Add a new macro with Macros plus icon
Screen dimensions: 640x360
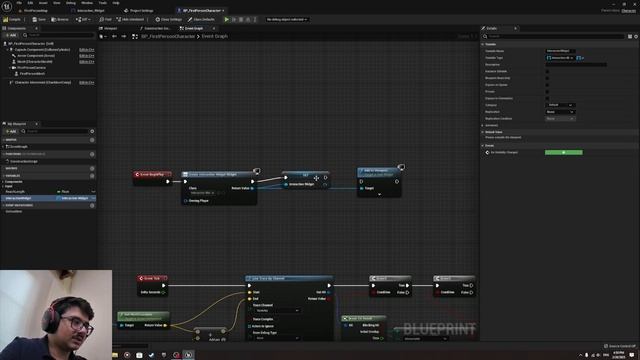pos(92,168)
